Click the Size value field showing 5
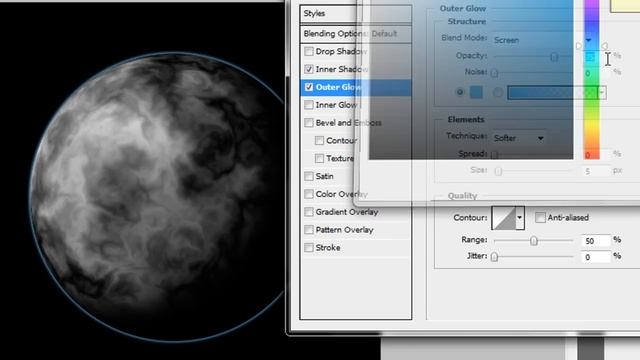640x360 pixels. 596,171
